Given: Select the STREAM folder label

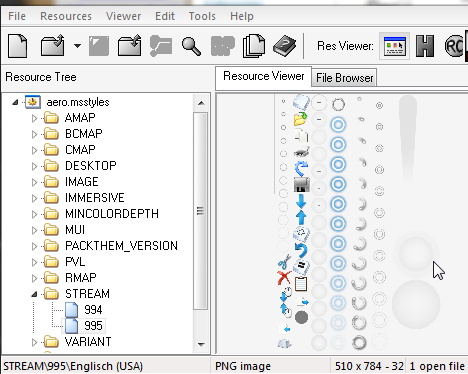Looking at the screenshot, I should coord(87,294).
